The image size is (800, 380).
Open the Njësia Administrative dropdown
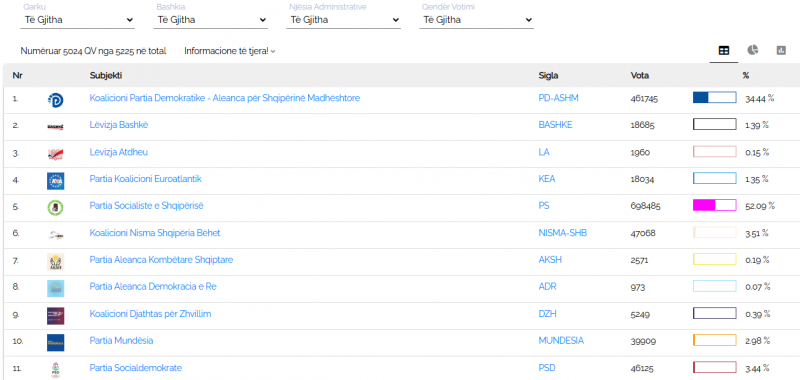[x=344, y=20]
